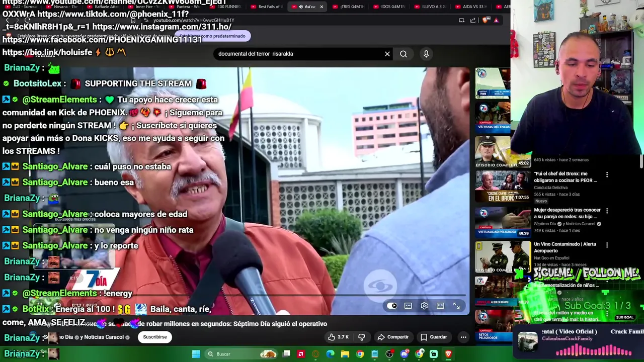Image resolution: width=644 pixels, height=362 pixels.
Task: Open Notepad app from the taskbar
Action: click(x=374, y=354)
